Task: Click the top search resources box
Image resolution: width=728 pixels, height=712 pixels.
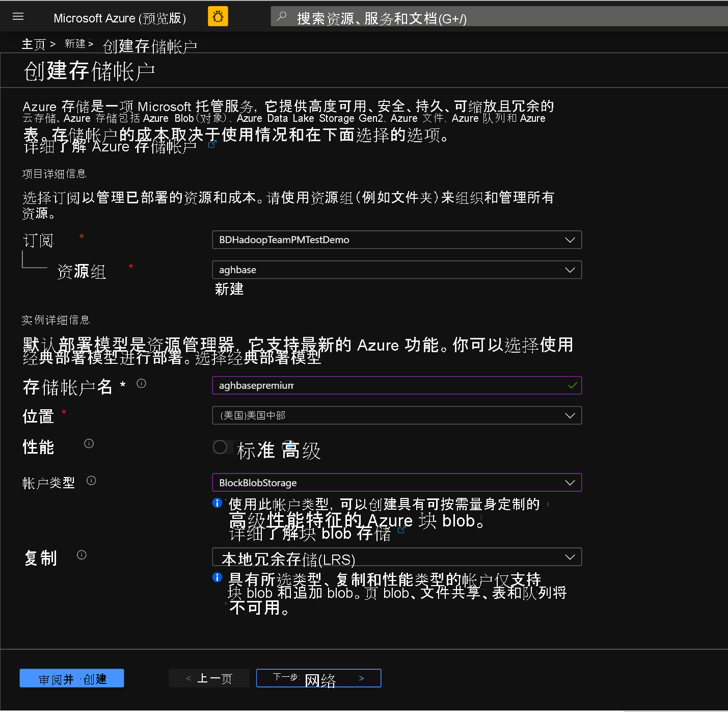Action: click(x=499, y=17)
